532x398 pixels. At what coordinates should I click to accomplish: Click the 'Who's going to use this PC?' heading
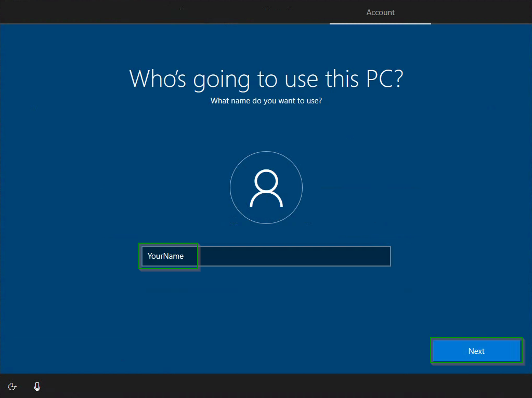(x=266, y=78)
